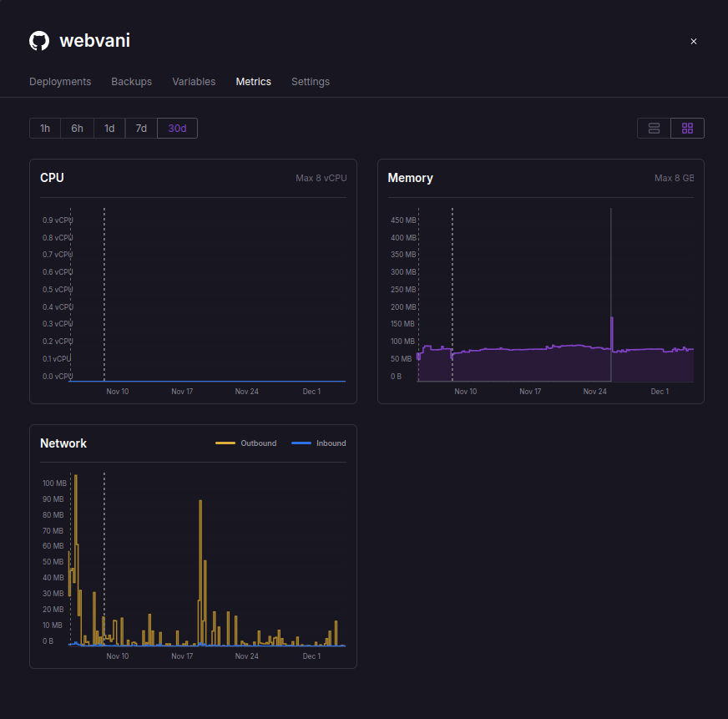Click the 'Nov 10' label on Memory chart

(466, 392)
